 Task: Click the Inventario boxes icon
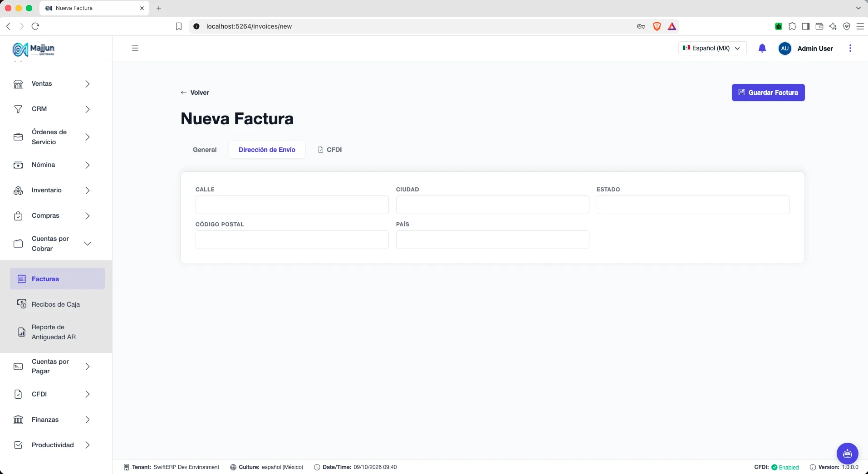(18, 191)
